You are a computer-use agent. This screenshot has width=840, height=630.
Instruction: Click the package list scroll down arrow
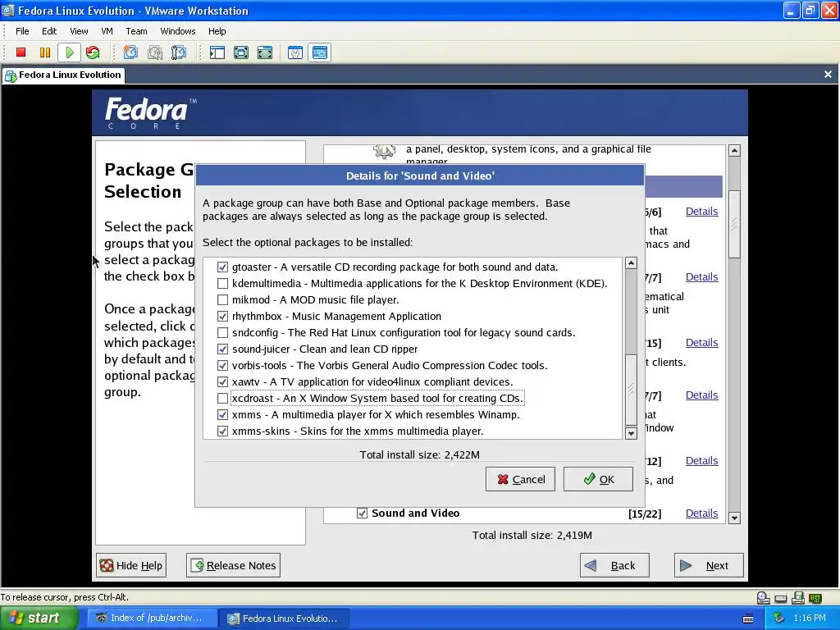pos(631,433)
